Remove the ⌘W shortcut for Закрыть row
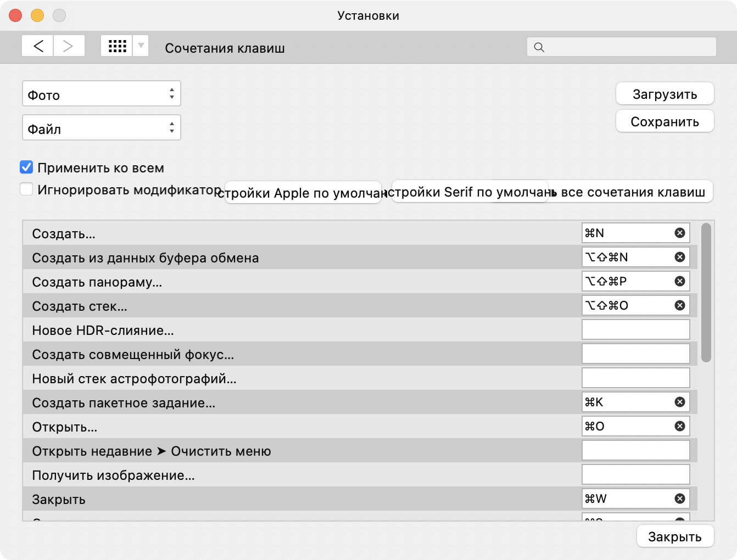This screenshot has width=737, height=560. click(680, 499)
